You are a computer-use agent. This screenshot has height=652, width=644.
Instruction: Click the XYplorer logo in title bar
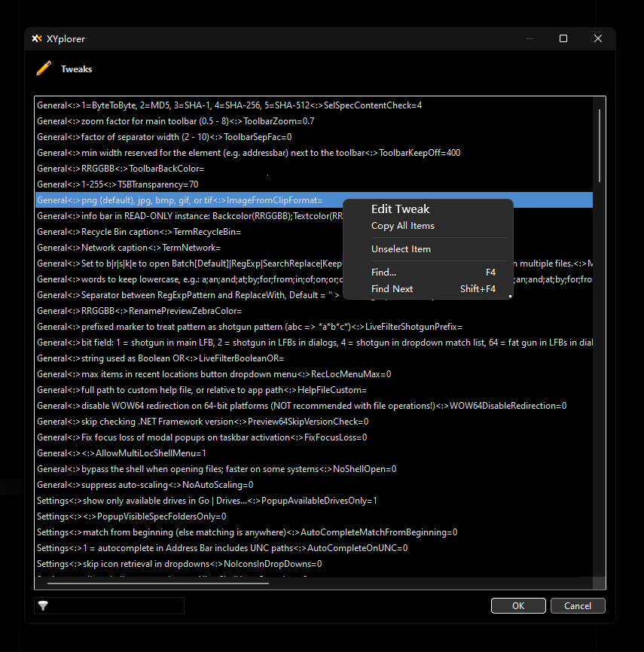click(37, 38)
